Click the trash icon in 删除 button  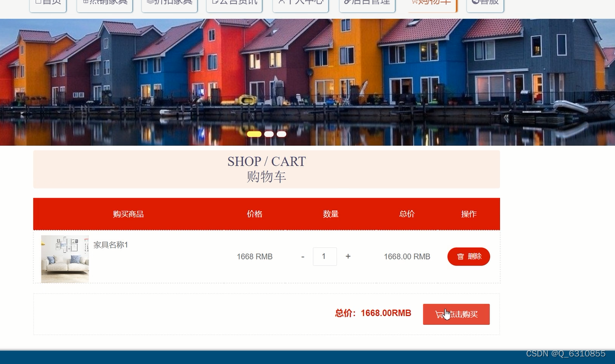coord(460,257)
